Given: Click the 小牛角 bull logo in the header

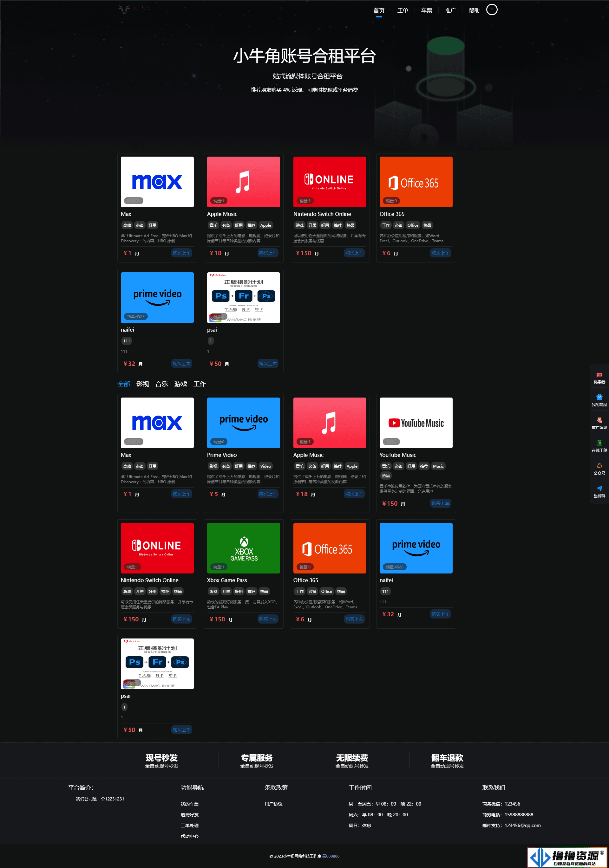Looking at the screenshot, I should pyautogui.click(x=135, y=9).
